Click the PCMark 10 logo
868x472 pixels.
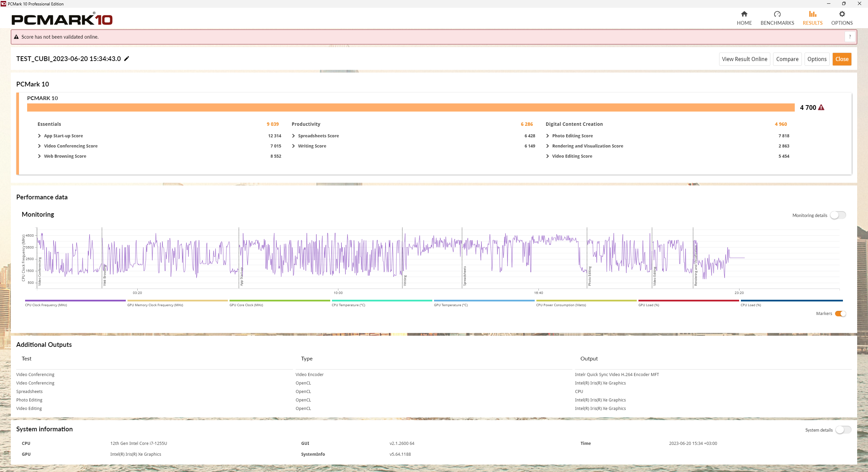point(62,19)
